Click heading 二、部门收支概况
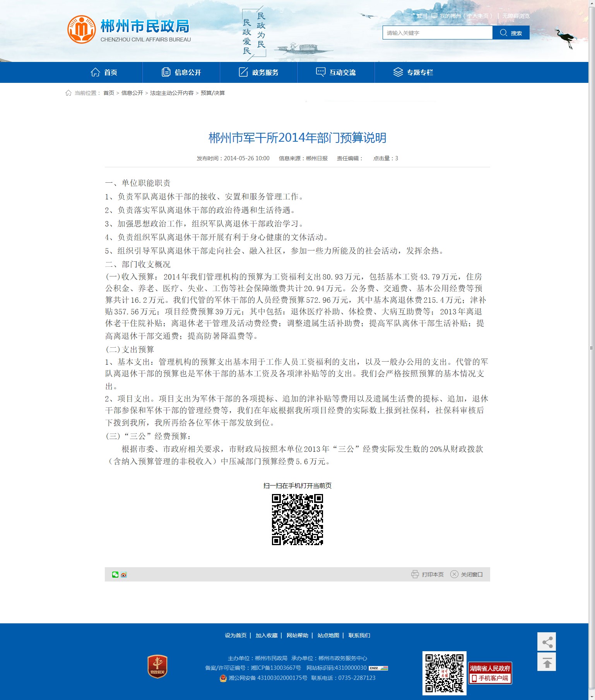Image resolution: width=595 pixels, height=700 pixels. click(x=138, y=264)
